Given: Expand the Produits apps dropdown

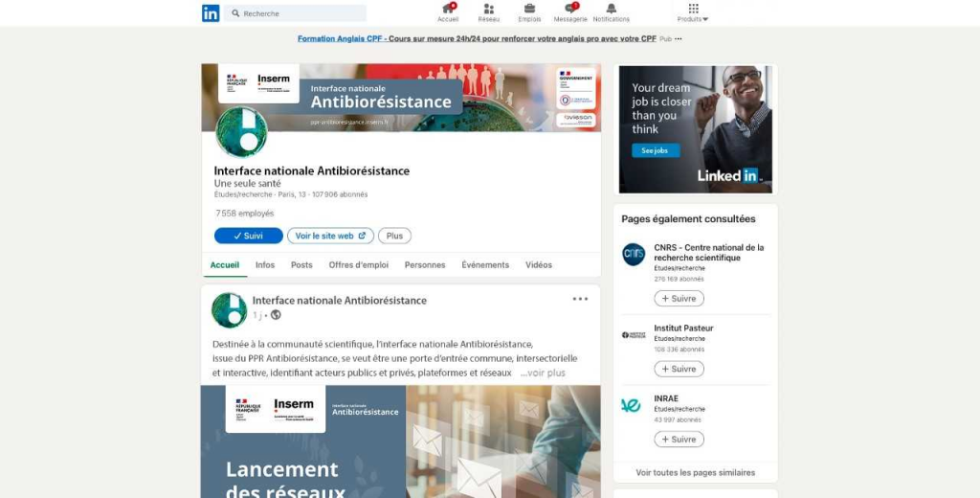Looking at the screenshot, I should coord(693,12).
